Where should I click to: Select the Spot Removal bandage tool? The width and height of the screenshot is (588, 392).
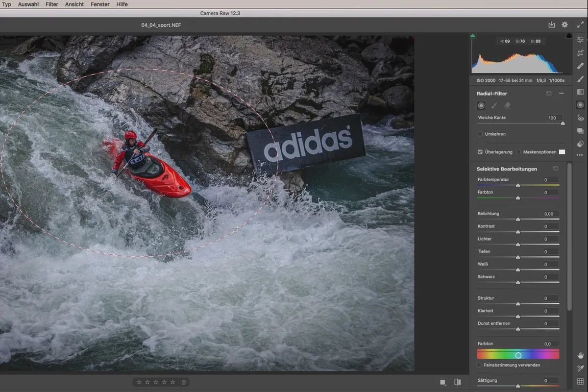(580, 66)
